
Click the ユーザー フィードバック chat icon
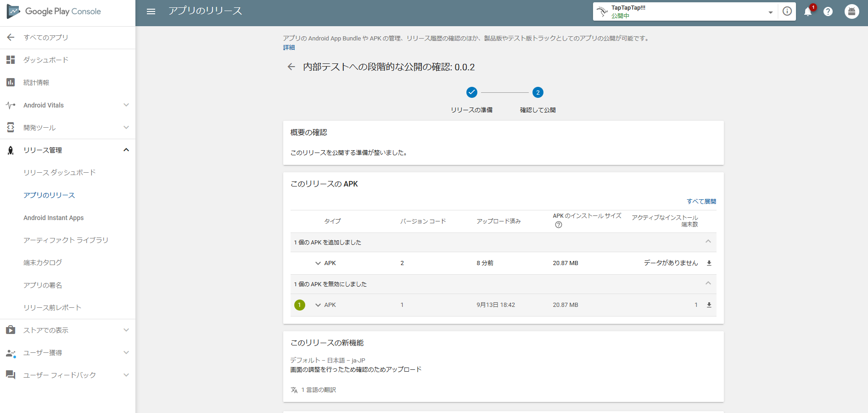11,375
